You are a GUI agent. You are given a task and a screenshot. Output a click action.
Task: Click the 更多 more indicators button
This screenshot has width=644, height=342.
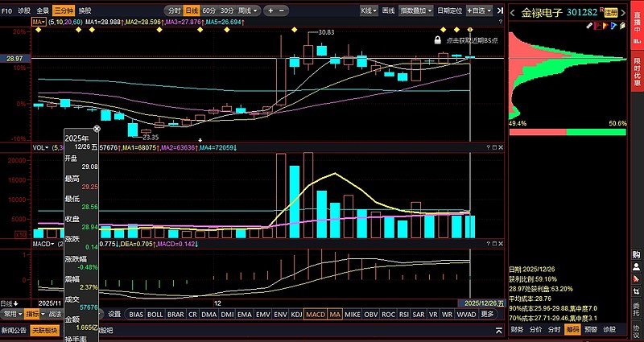(x=488, y=314)
